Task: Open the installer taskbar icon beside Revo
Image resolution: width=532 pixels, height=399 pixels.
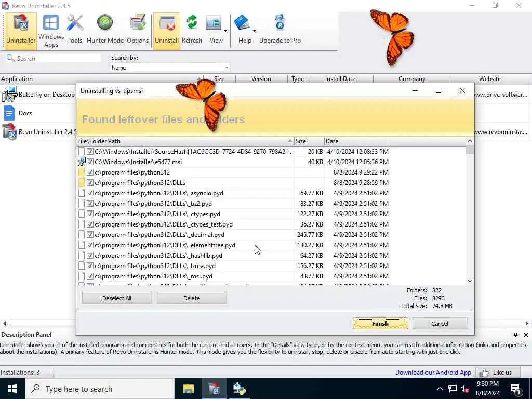Action: coord(240,389)
